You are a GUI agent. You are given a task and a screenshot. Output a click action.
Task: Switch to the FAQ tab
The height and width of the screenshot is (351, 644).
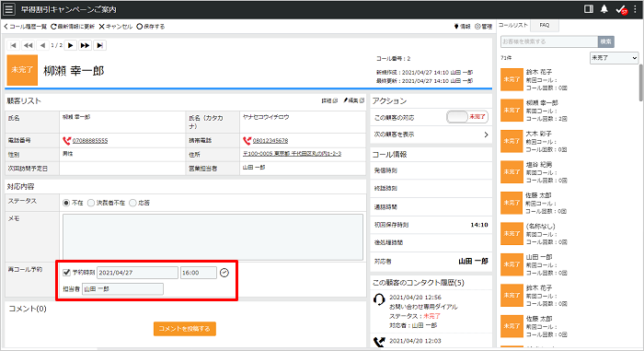tap(545, 25)
